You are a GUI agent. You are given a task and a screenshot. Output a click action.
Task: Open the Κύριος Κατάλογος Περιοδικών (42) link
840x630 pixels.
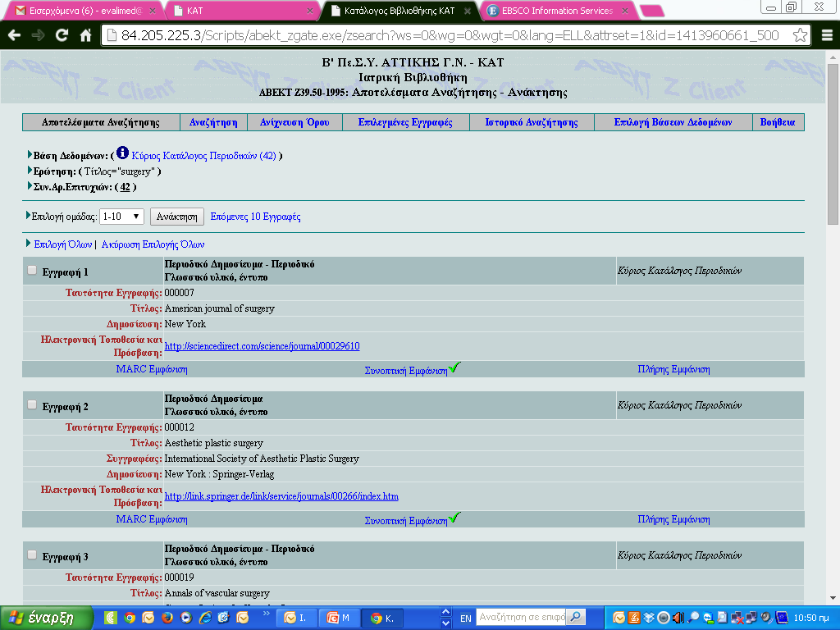tap(203, 156)
